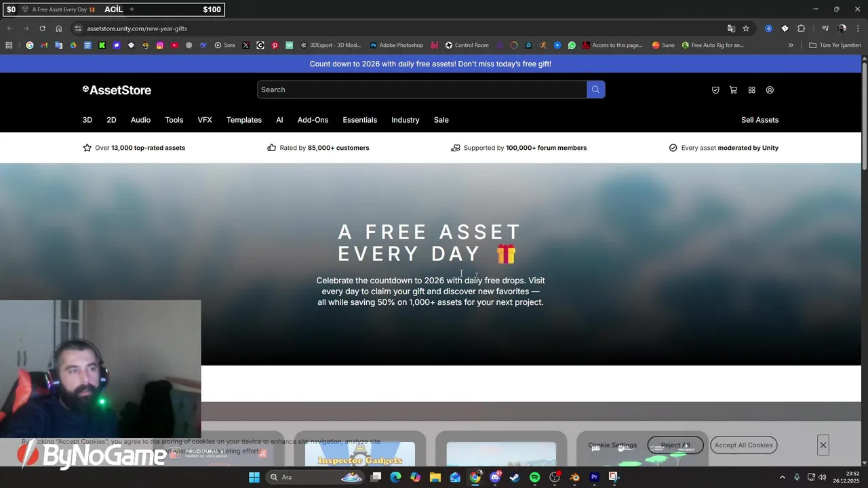Open the Pinterest bookmark icon

[275, 45]
